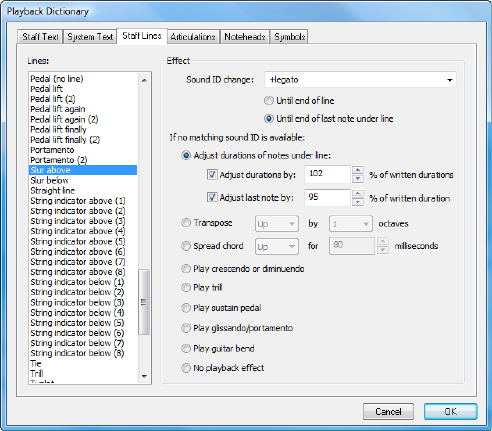
Task: Open the transpose octaves count dropdown
Action: pyautogui.click(x=351, y=224)
